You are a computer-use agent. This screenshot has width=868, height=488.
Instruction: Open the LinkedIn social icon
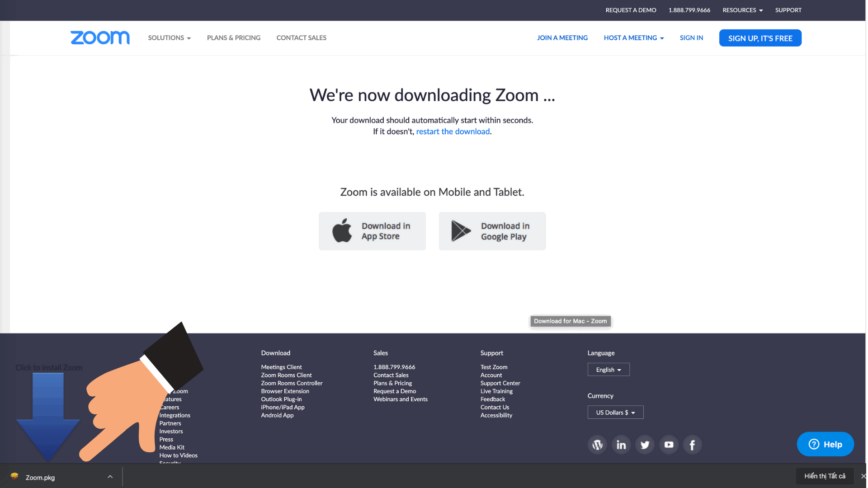coord(621,445)
